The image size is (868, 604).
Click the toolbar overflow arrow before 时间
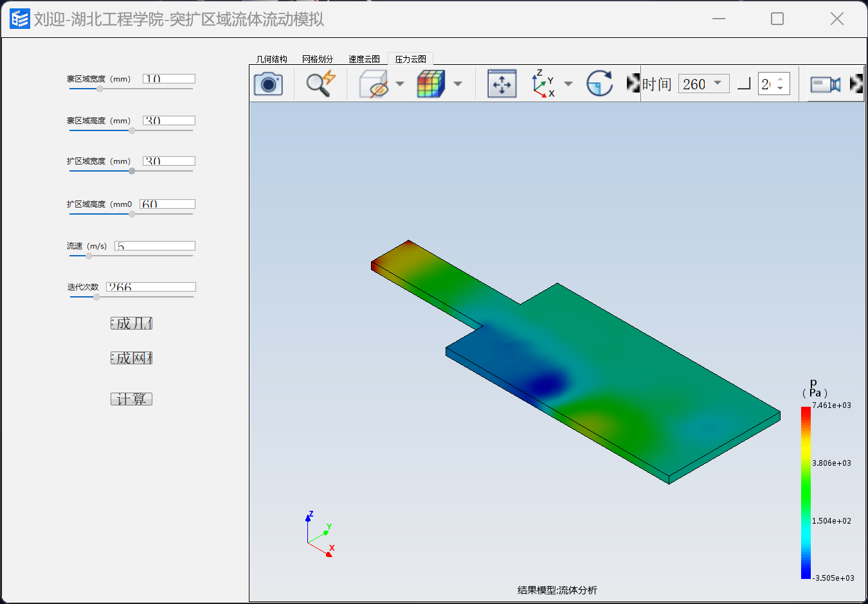tap(633, 83)
